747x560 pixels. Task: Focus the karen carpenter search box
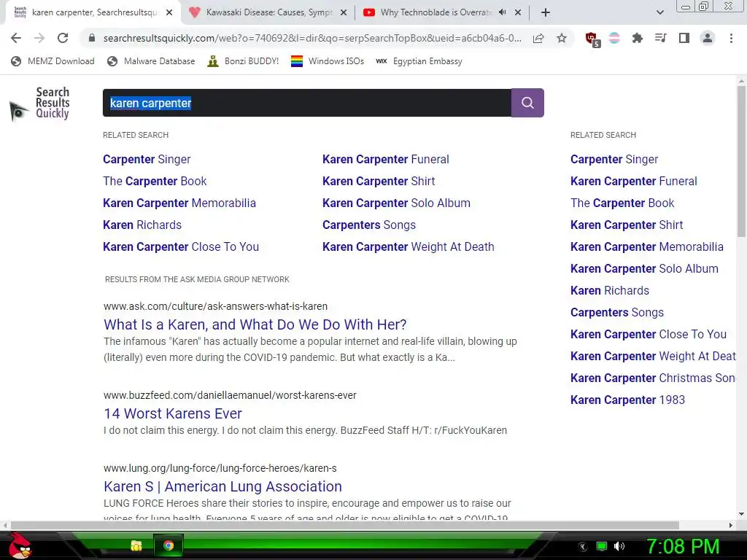point(307,103)
